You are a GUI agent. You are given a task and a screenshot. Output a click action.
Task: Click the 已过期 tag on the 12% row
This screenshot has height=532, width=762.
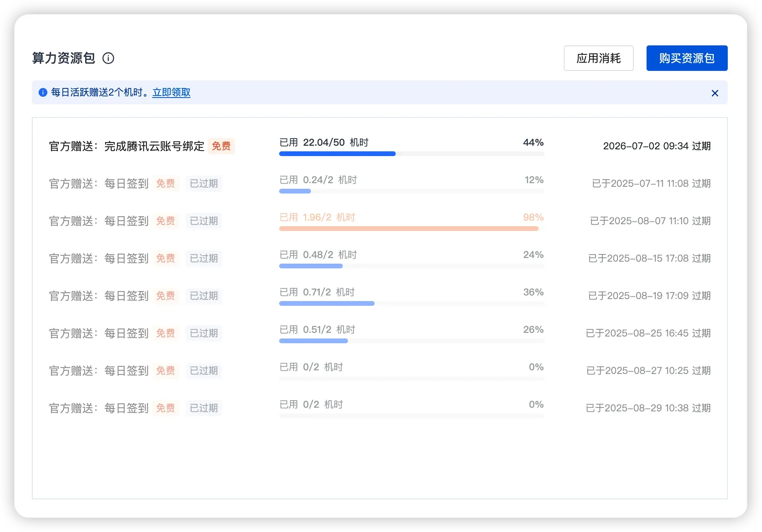[203, 184]
